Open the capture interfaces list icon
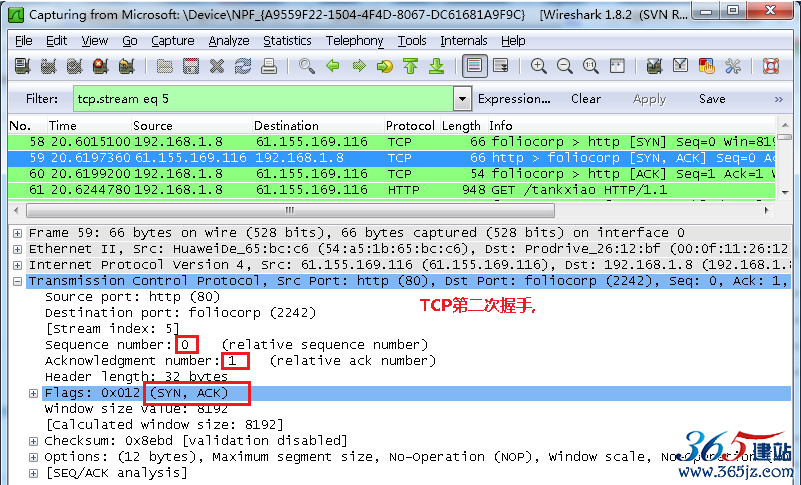 [22, 66]
